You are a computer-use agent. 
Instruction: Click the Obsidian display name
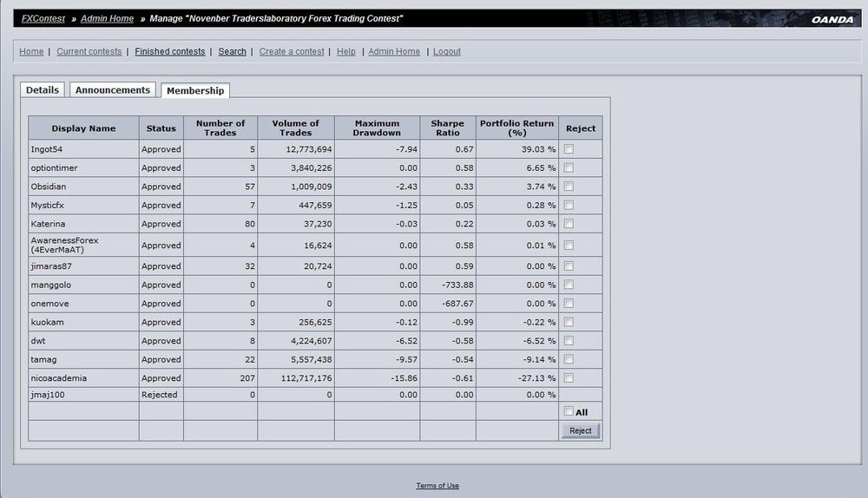pos(48,187)
